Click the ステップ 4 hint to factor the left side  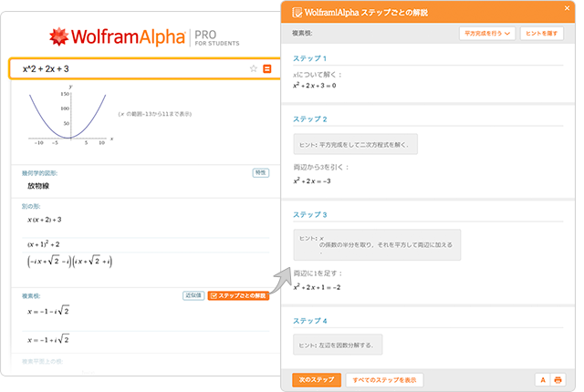coord(339,345)
